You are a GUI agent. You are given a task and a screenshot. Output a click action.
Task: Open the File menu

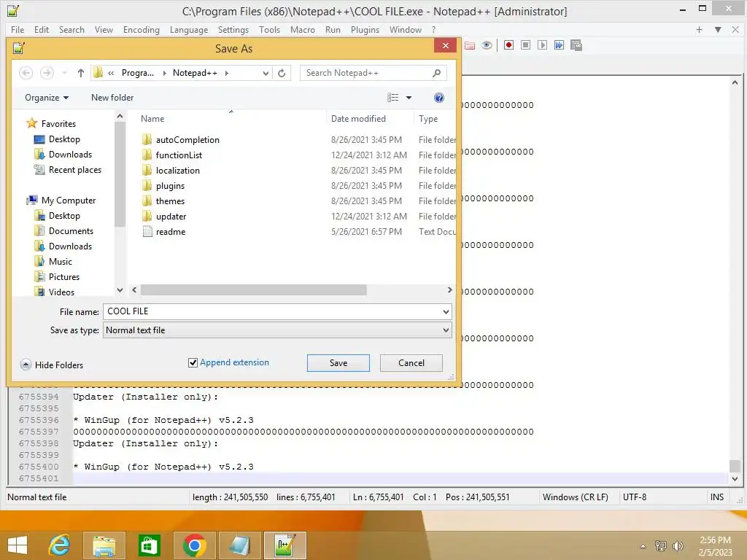18,29
